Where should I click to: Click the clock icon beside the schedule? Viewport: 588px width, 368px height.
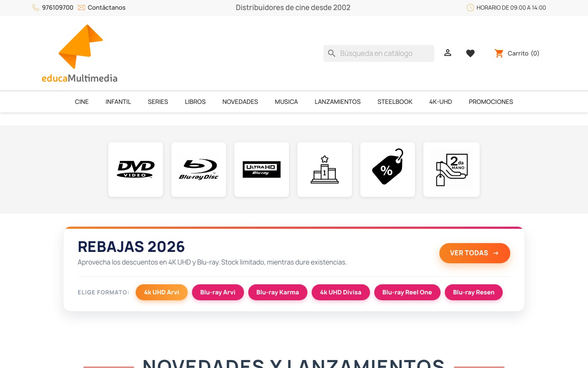[470, 8]
